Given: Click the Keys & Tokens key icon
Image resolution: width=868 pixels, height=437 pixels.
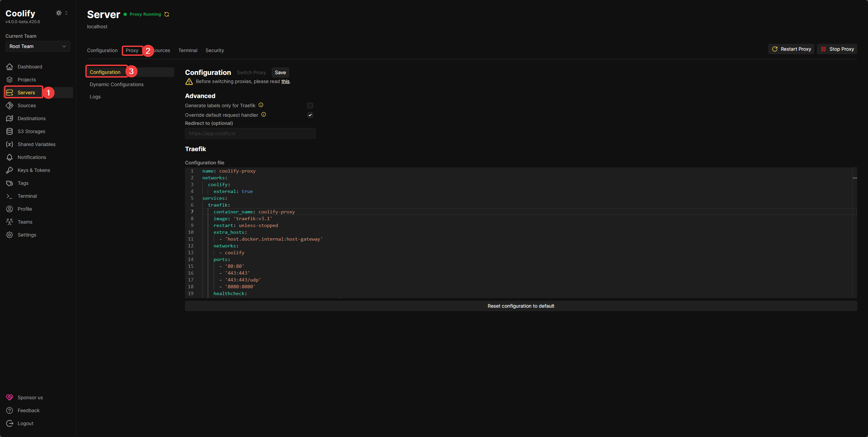Looking at the screenshot, I should tap(10, 170).
